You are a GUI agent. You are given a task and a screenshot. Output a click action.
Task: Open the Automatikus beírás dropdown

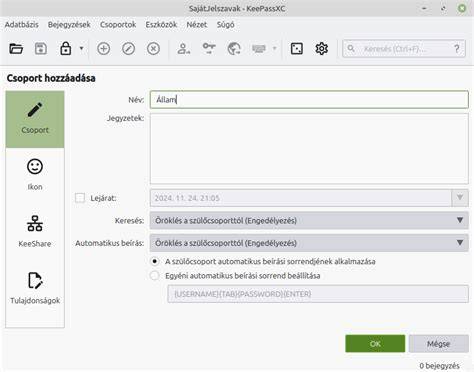pyautogui.click(x=309, y=243)
